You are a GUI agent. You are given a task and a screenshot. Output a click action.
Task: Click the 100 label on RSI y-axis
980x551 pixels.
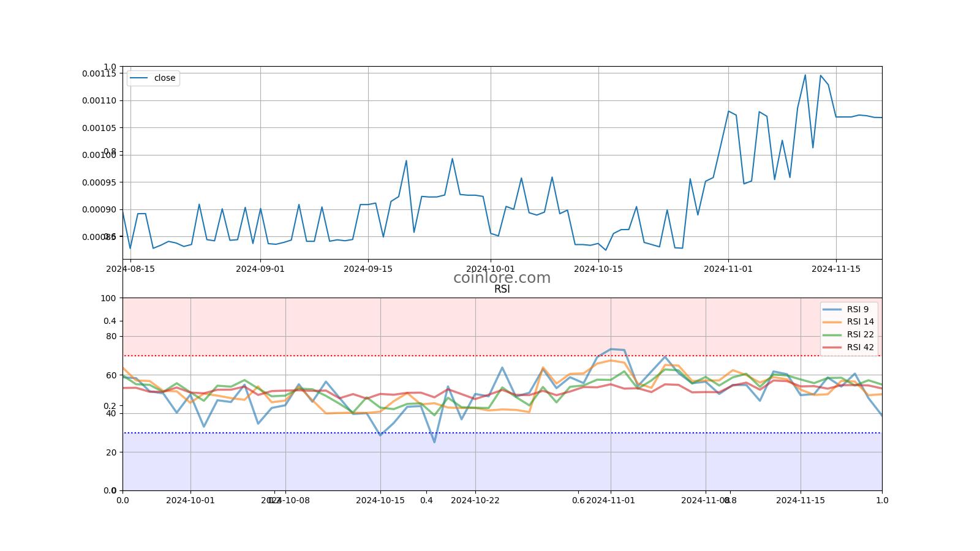[108, 298]
